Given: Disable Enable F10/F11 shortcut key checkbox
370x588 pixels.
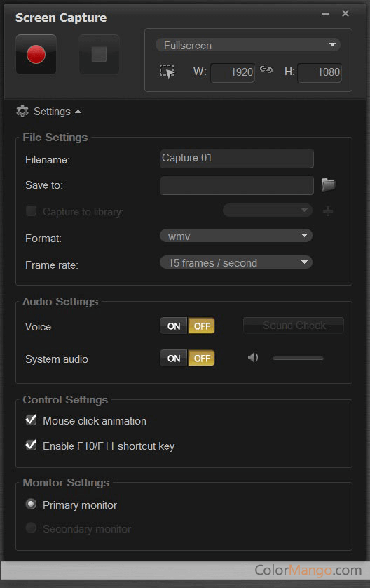Looking at the screenshot, I should click(x=31, y=445).
